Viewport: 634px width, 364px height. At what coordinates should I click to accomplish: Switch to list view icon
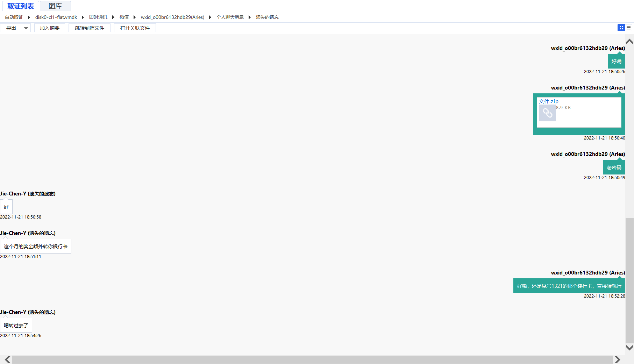click(x=629, y=28)
